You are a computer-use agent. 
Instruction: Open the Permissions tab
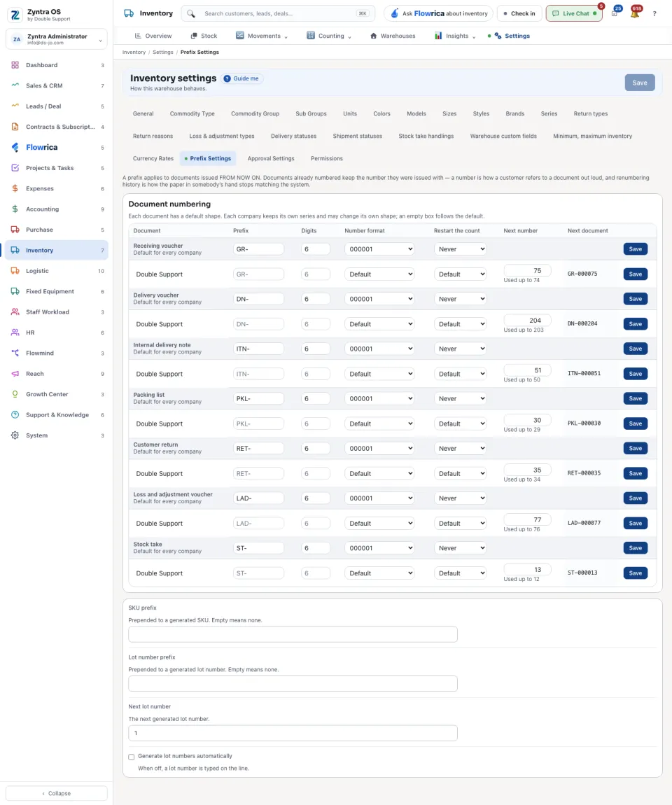click(x=326, y=159)
